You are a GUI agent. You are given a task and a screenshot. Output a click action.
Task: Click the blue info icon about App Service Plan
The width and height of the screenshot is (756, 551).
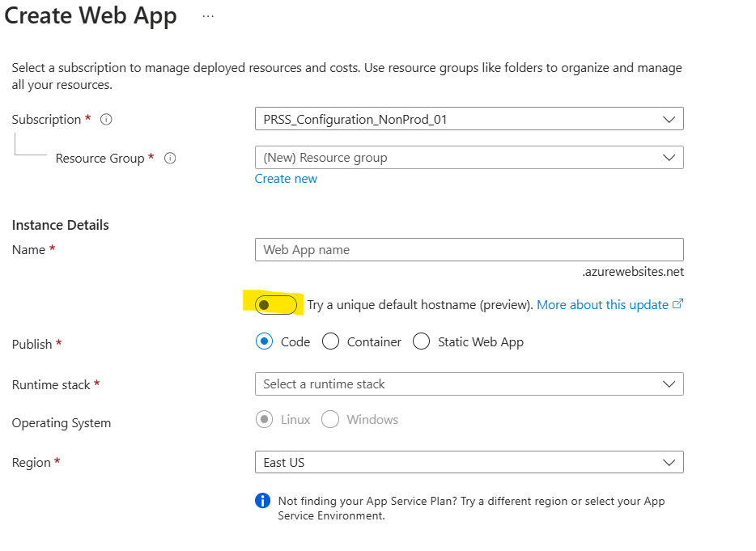point(263,501)
